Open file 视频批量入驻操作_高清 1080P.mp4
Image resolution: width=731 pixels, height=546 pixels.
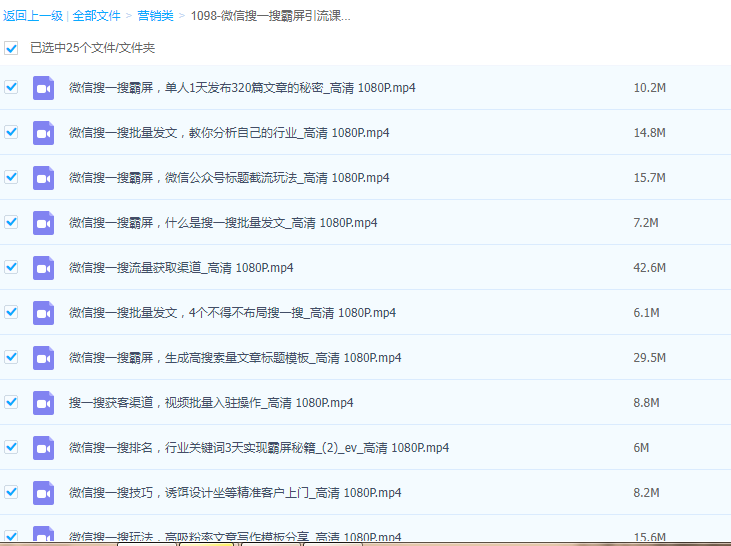pyautogui.click(x=211, y=403)
